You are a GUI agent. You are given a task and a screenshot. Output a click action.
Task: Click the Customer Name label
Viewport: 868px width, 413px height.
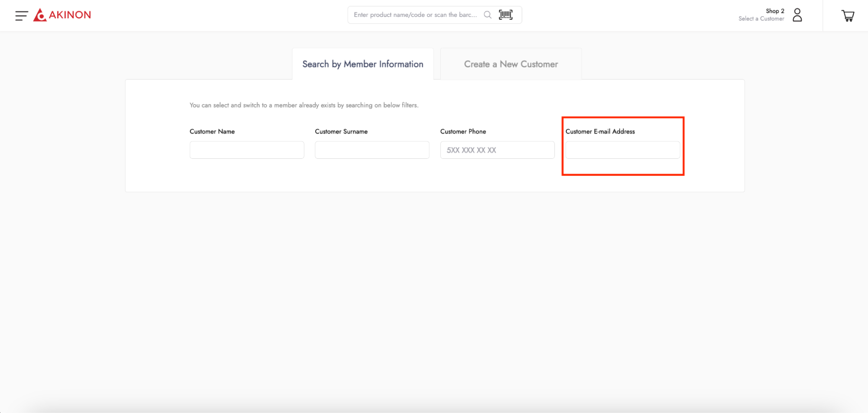point(212,131)
